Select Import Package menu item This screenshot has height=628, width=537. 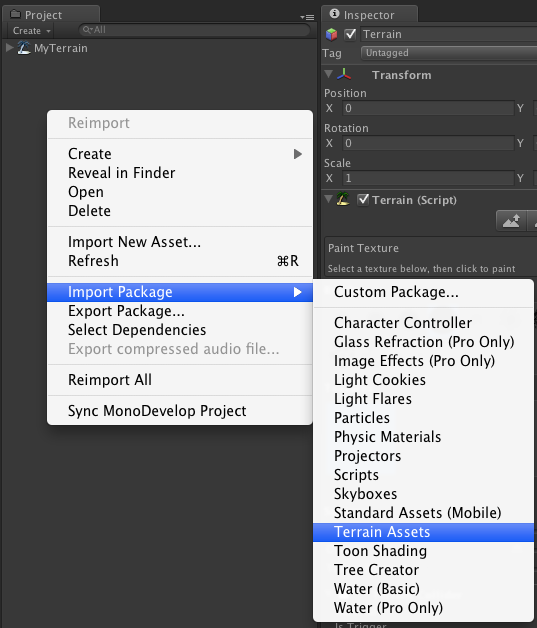click(x=180, y=292)
